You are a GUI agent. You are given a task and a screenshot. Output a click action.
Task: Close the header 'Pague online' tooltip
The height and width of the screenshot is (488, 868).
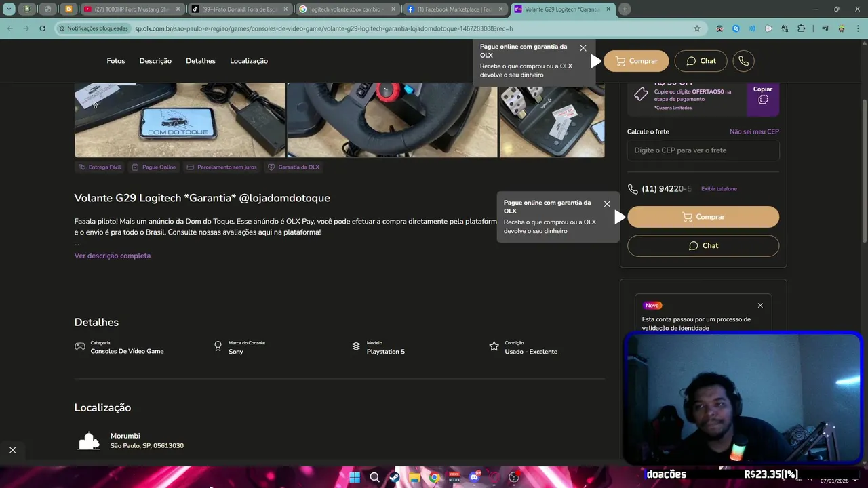click(583, 48)
